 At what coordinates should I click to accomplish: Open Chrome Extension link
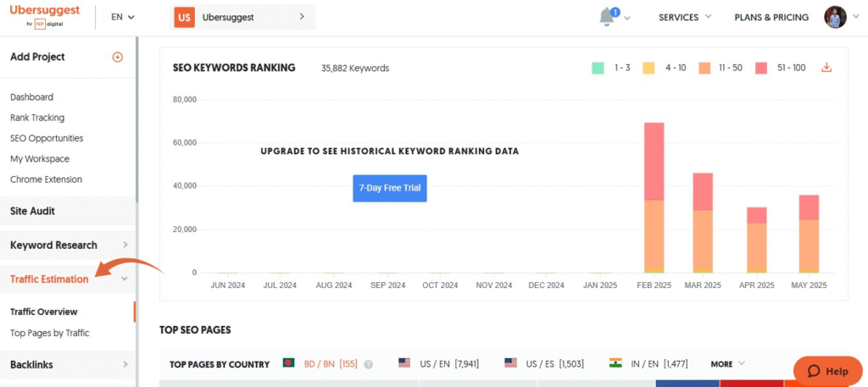click(46, 180)
